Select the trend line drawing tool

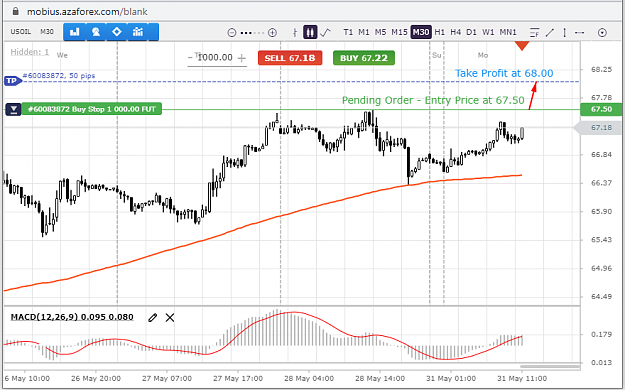pos(550,33)
